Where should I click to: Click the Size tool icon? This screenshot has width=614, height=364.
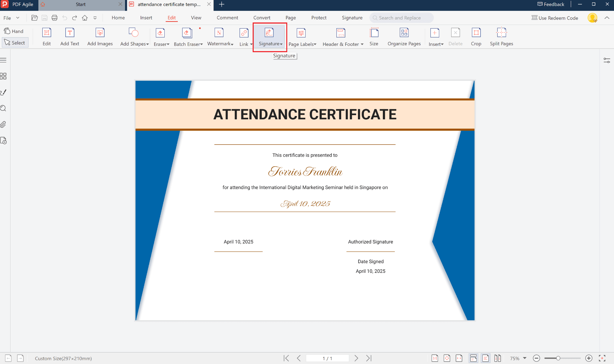pos(374,33)
